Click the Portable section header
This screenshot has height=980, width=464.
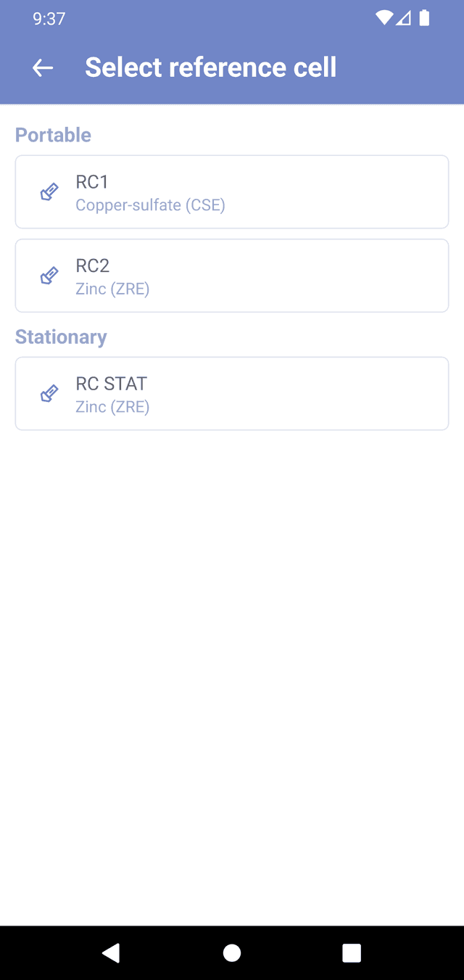click(53, 135)
